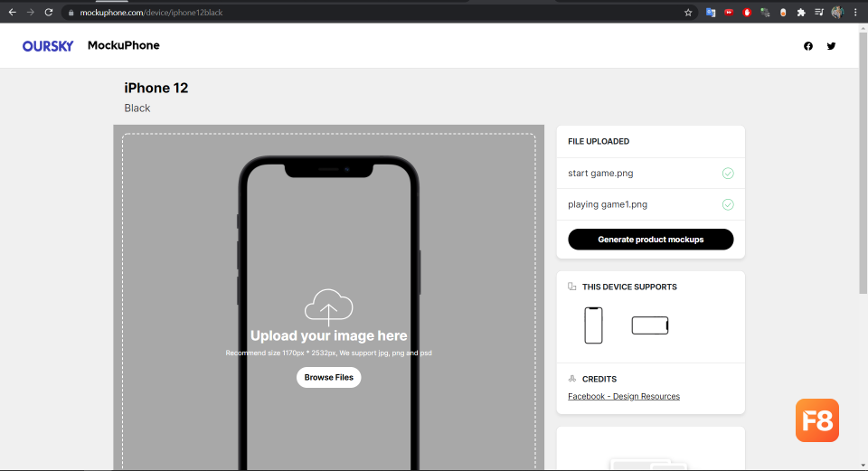Click the address bar URL
Image resolution: width=868 pixels, height=471 pixels.
151,12
